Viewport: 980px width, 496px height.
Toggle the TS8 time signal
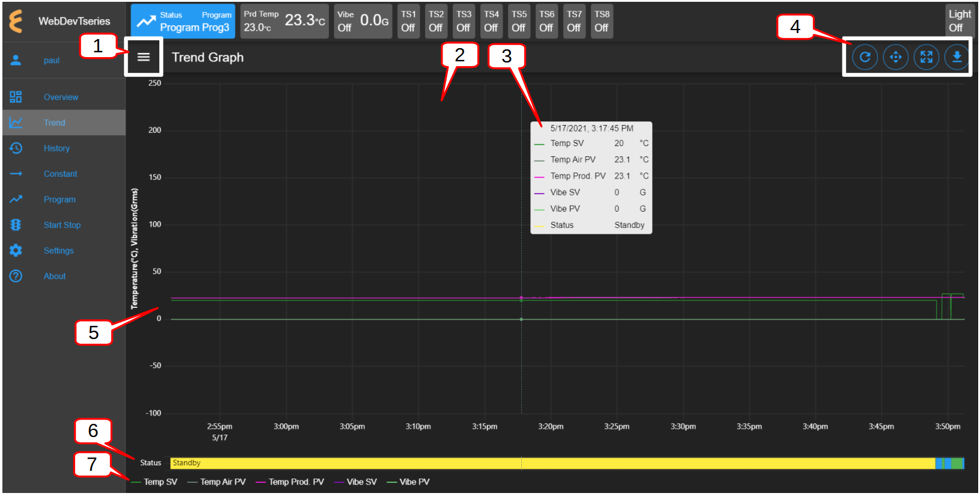[602, 21]
